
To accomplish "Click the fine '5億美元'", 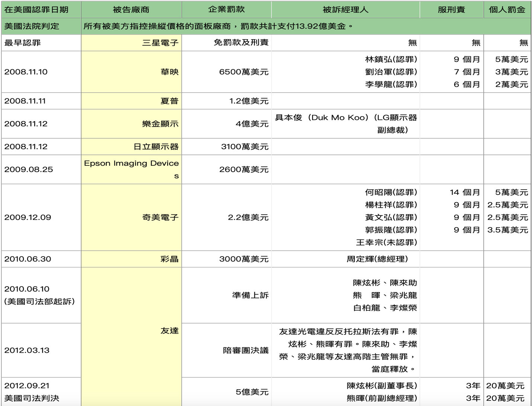I will point(252,392).
